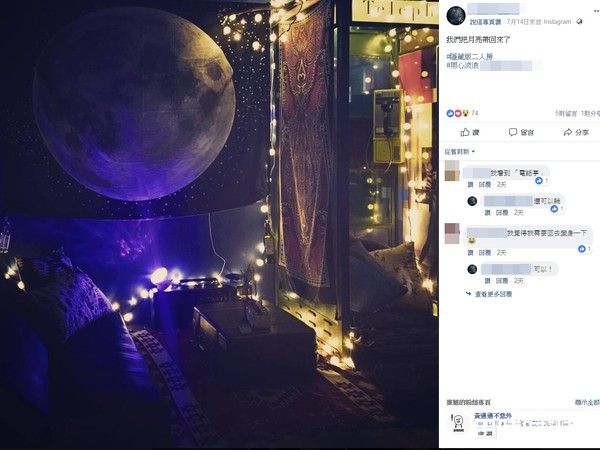Expand the comment sort order dropdown
Viewport: 600px width, 450px height.
click(x=460, y=152)
